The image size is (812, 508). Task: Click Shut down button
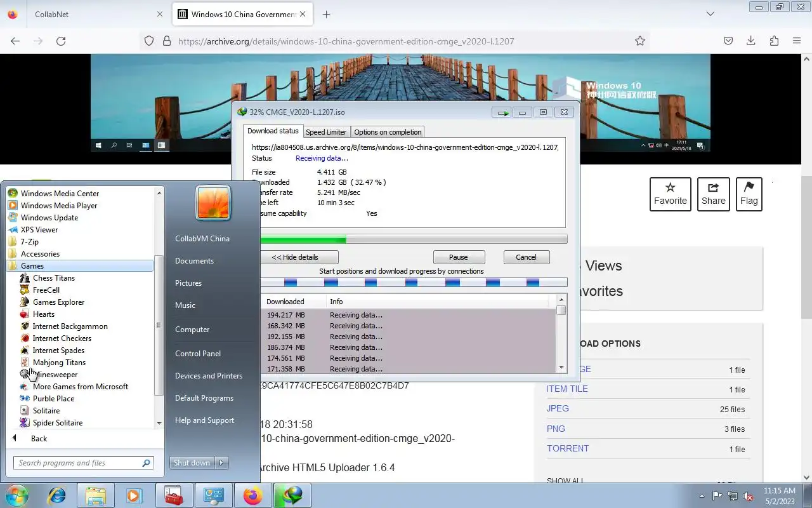point(192,463)
